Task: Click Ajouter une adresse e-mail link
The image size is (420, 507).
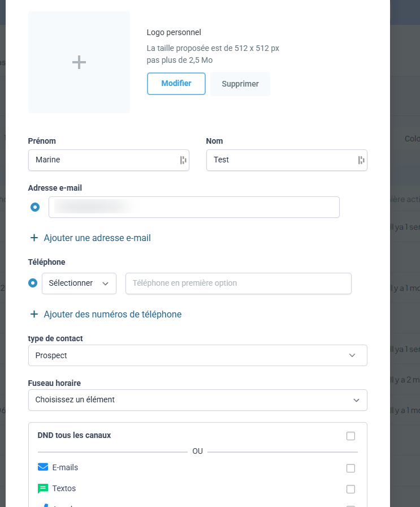Action: tap(97, 238)
